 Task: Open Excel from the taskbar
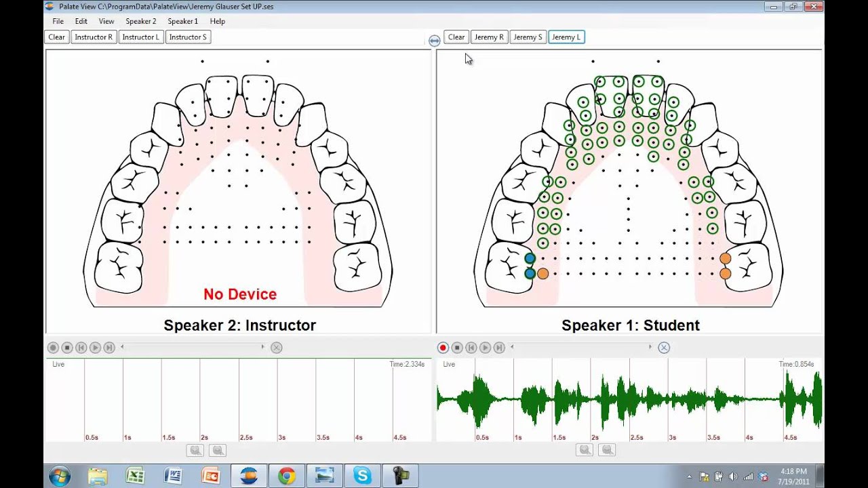pos(135,476)
